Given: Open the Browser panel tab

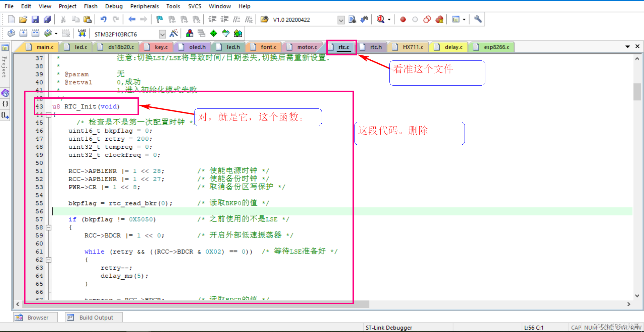Looking at the screenshot, I should tap(35, 317).
